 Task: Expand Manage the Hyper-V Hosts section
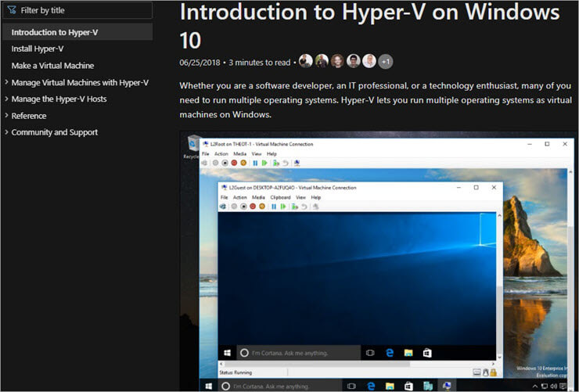[59, 99]
